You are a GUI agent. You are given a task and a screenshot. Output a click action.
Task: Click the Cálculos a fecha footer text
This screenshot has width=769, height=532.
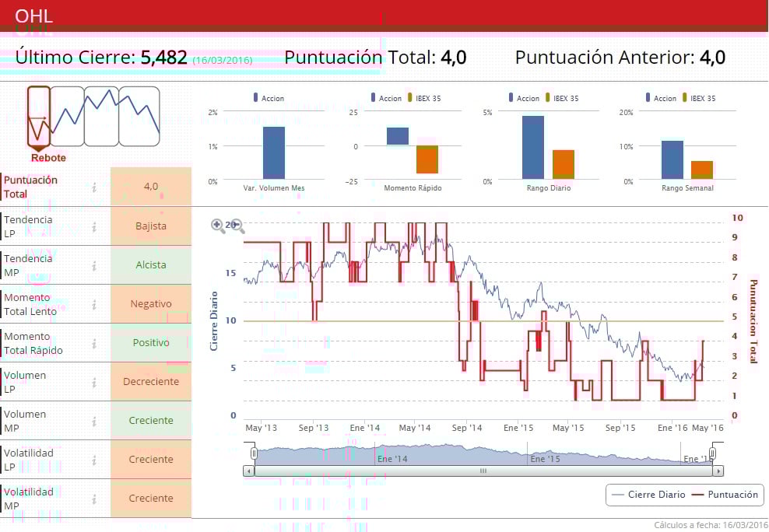point(711,525)
